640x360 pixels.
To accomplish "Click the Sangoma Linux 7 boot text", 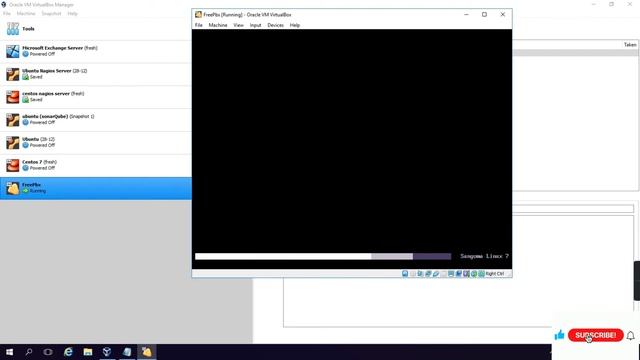I will 484,256.
